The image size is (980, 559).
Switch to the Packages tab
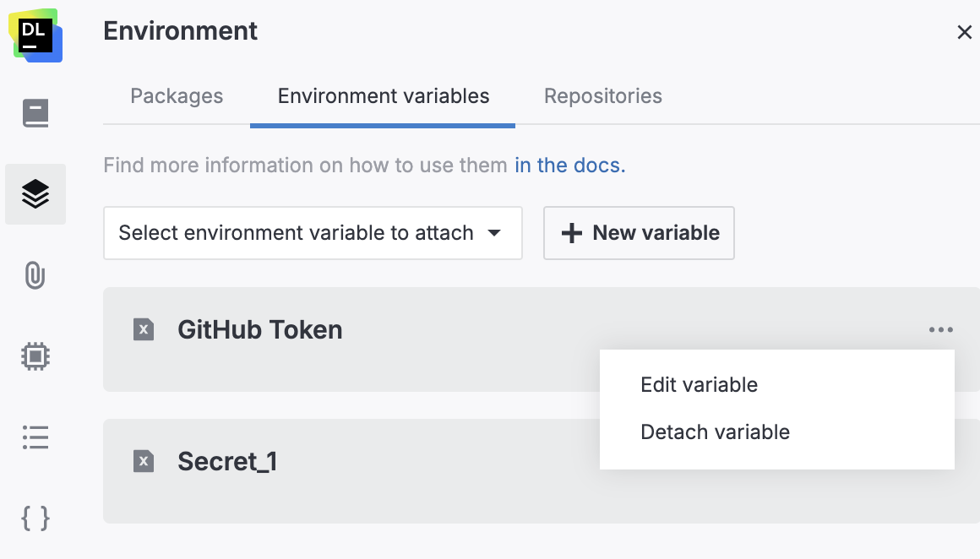coord(176,95)
